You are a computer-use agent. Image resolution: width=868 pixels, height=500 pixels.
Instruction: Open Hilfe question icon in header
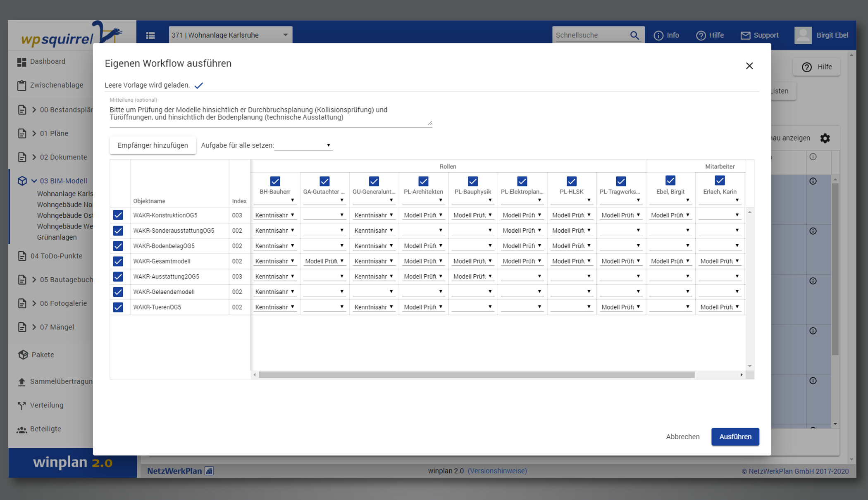(701, 36)
